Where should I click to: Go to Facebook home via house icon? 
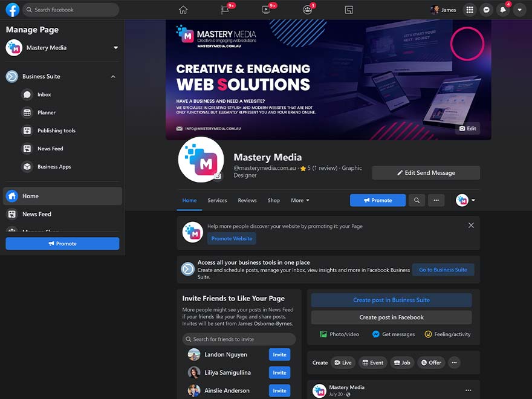(x=183, y=10)
